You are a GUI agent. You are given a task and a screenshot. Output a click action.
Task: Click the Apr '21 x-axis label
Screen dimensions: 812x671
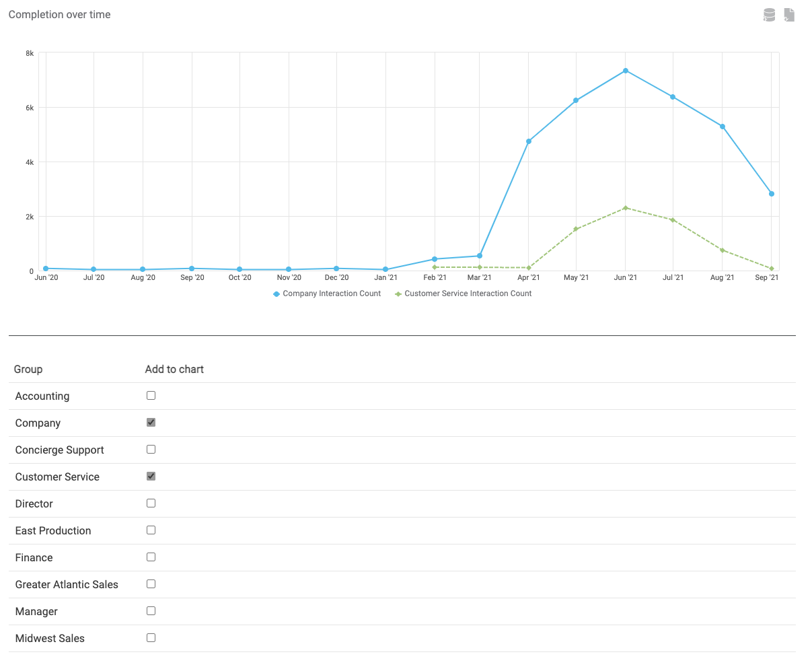coord(529,278)
